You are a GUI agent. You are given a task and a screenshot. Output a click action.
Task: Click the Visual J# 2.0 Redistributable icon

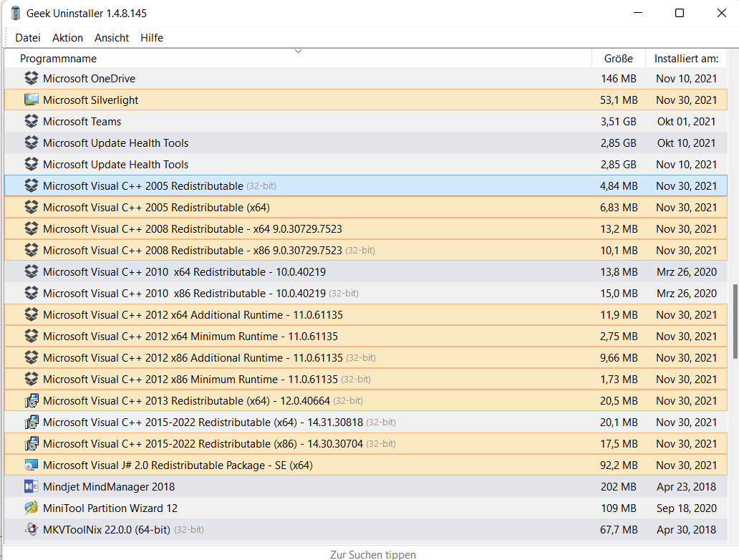pyautogui.click(x=31, y=465)
